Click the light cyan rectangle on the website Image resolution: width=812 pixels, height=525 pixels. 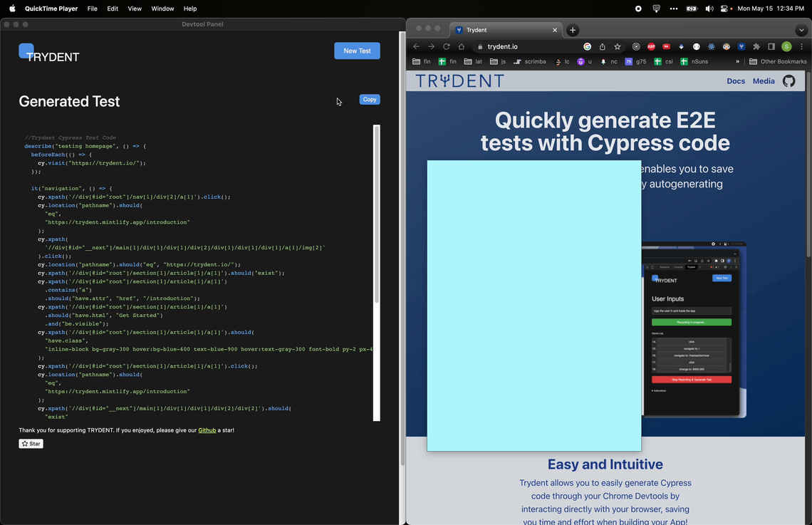point(534,306)
